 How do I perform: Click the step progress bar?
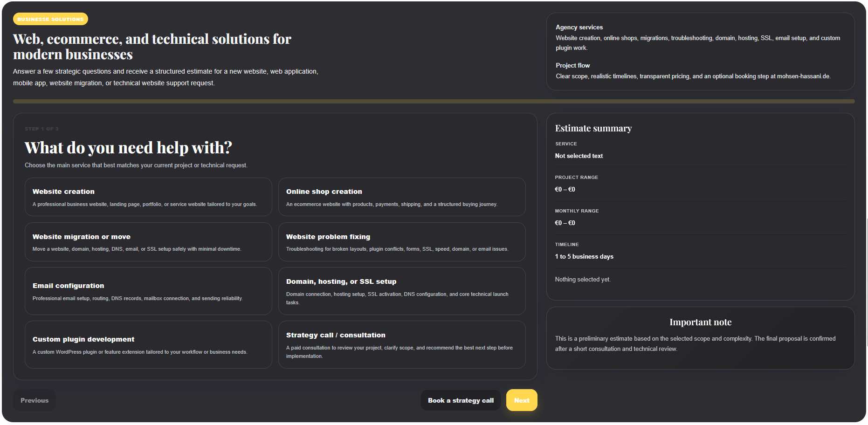(x=434, y=101)
